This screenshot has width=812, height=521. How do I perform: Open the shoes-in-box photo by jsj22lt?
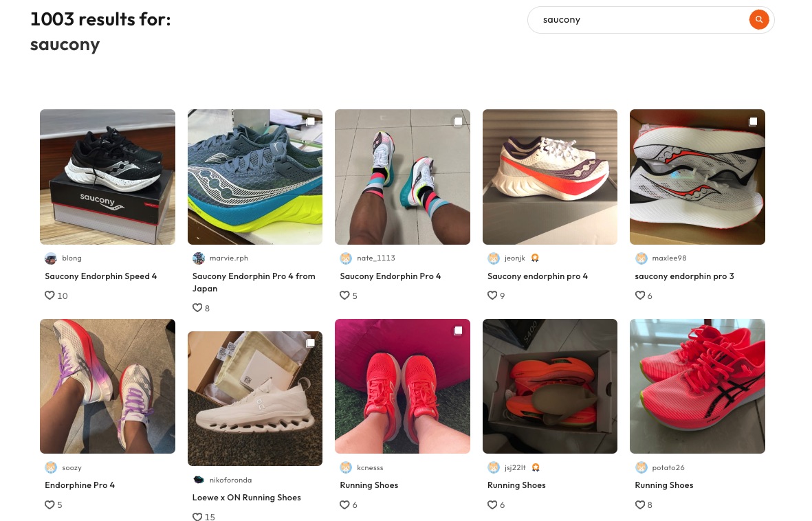tap(550, 386)
